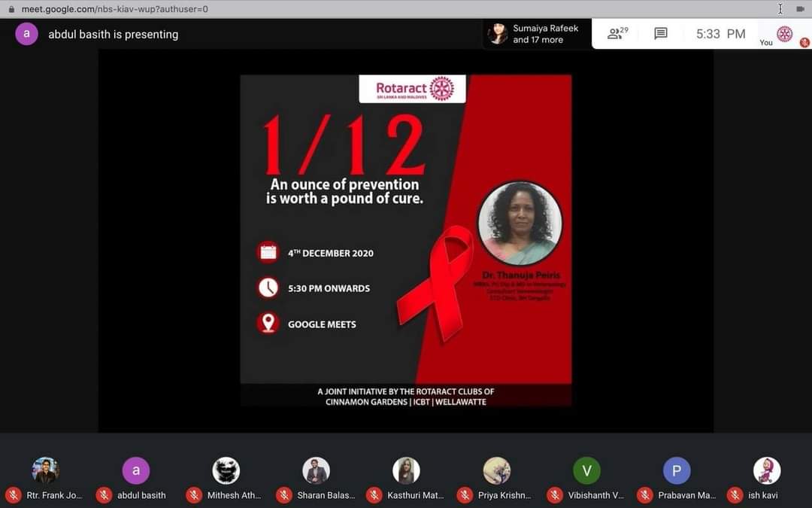812x508 pixels.
Task: Click the '4TH DECEMBER 2020' text
Action: tap(330, 253)
